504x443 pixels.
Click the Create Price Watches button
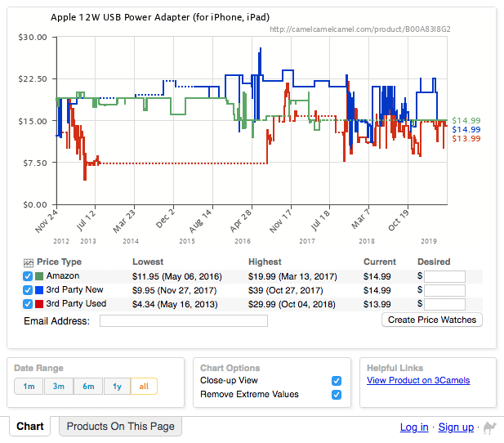[x=432, y=320]
